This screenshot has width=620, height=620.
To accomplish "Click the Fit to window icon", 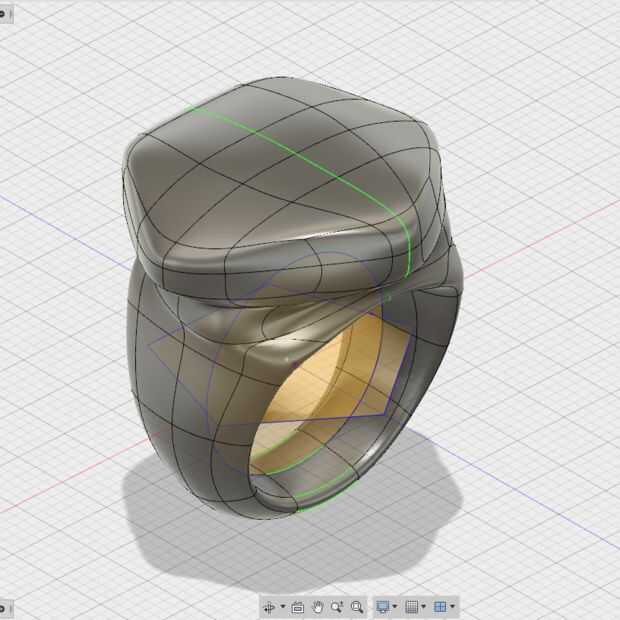I will (x=357, y=607).
